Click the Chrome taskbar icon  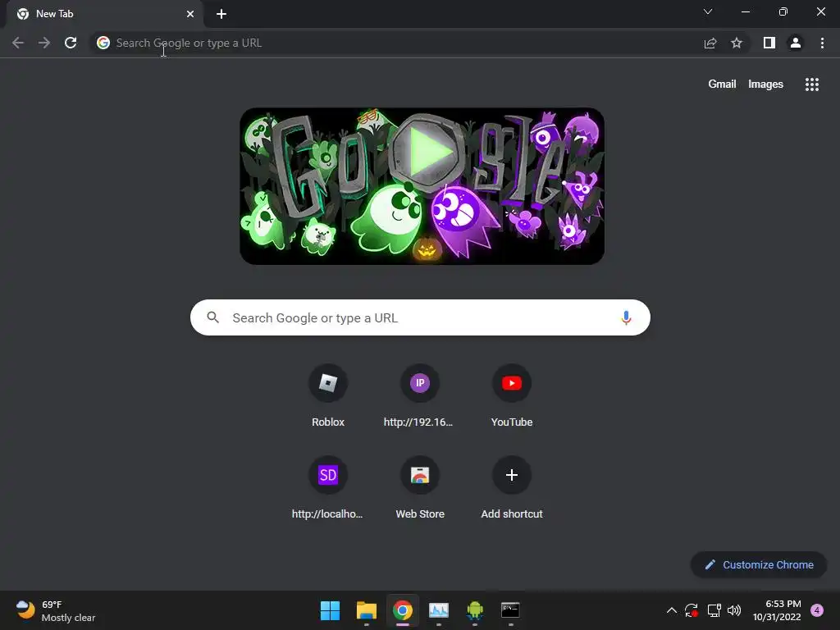(402, 610)
